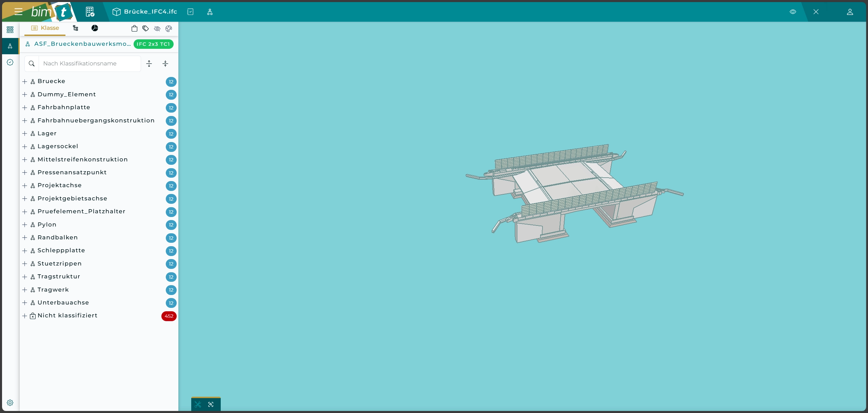Image resolution: width=868 pixels, height=413 pixels.
Task: Expand the Bruecke classification node
Action: tap(25, 81)
